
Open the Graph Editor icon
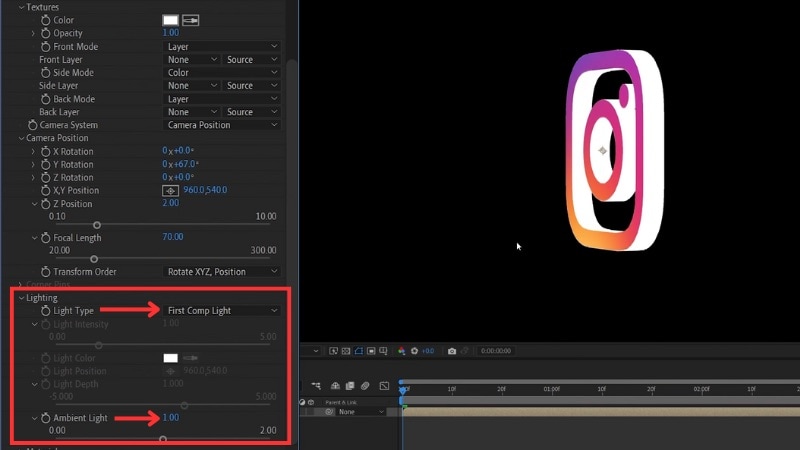(x=384, y=386)
